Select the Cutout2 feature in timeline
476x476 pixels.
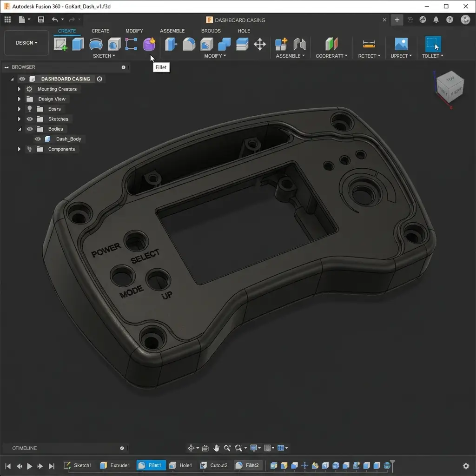[x=214, y=465]
